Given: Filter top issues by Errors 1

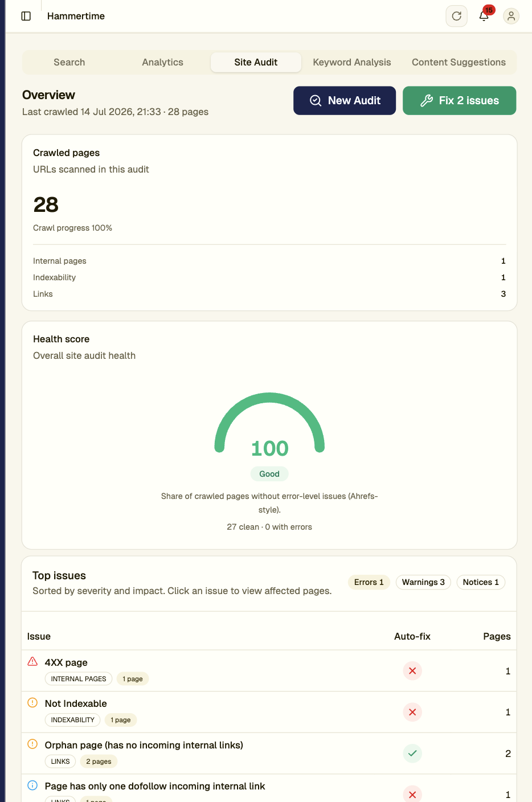Looking at the screenshot, I should [x=369, y=582].
